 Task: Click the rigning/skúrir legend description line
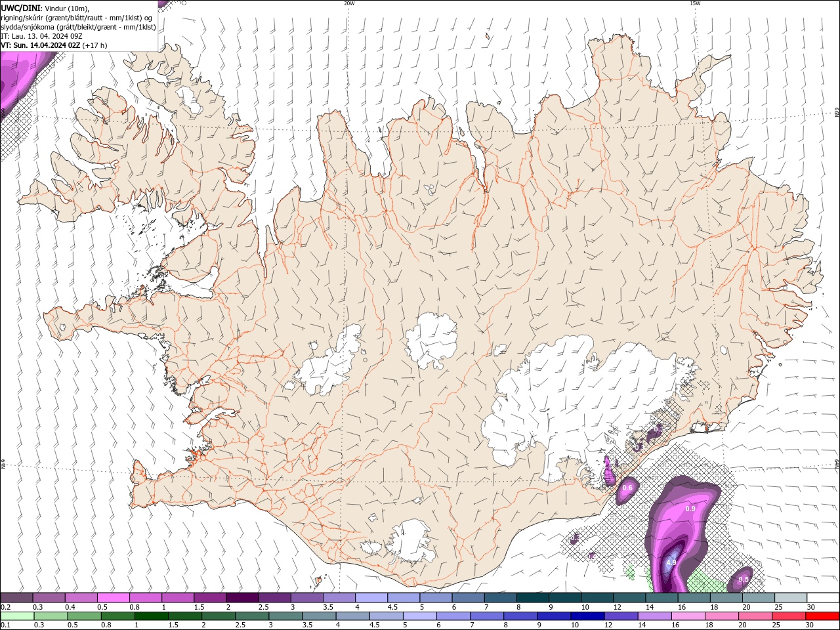tap(77, 18)
